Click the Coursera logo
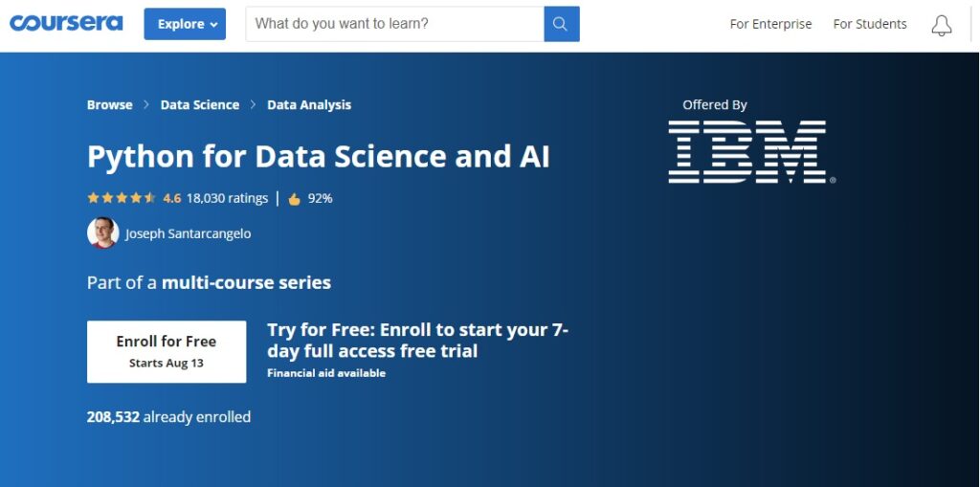Image resolution: width=980 pixels, height=487 pixels. pos(66,24)
